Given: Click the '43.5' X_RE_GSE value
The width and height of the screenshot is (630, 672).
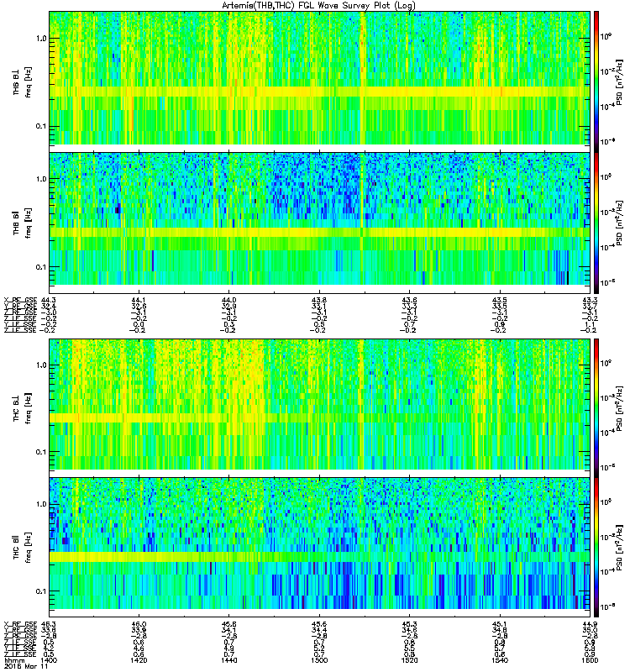Looking at the screenshot, I should tap(500, 300).
